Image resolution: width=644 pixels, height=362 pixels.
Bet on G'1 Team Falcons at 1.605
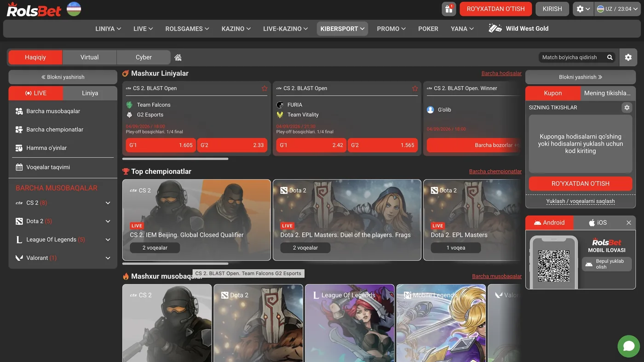(x=161, y=145)
